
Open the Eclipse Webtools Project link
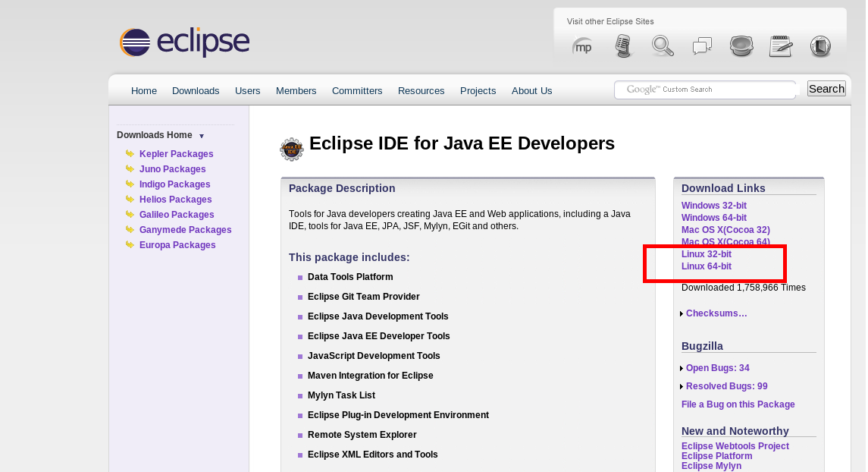pos(735,446)
